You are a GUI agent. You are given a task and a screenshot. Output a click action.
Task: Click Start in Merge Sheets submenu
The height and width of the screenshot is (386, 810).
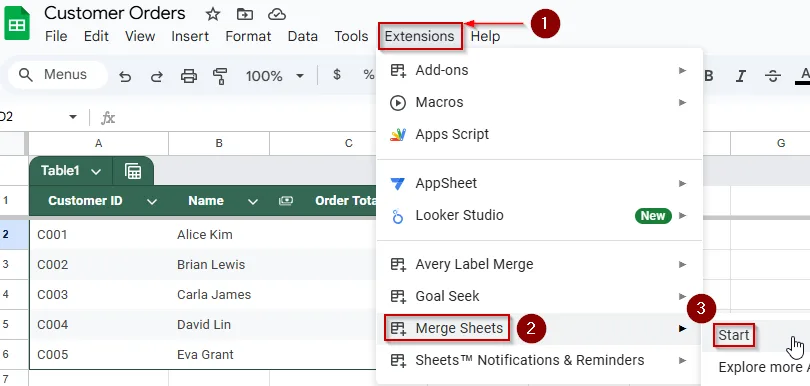734,335
